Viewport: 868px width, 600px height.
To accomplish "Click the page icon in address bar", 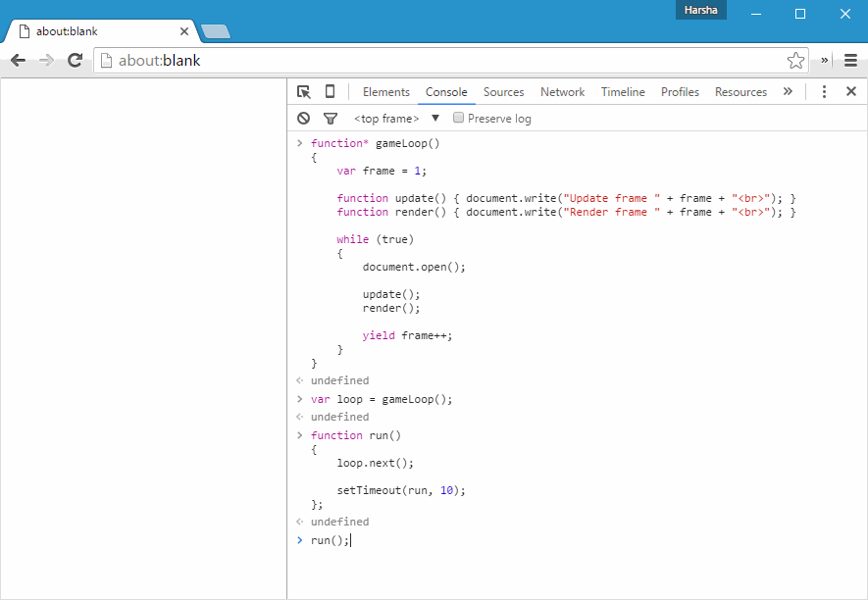I will click(x=106, y=61).
